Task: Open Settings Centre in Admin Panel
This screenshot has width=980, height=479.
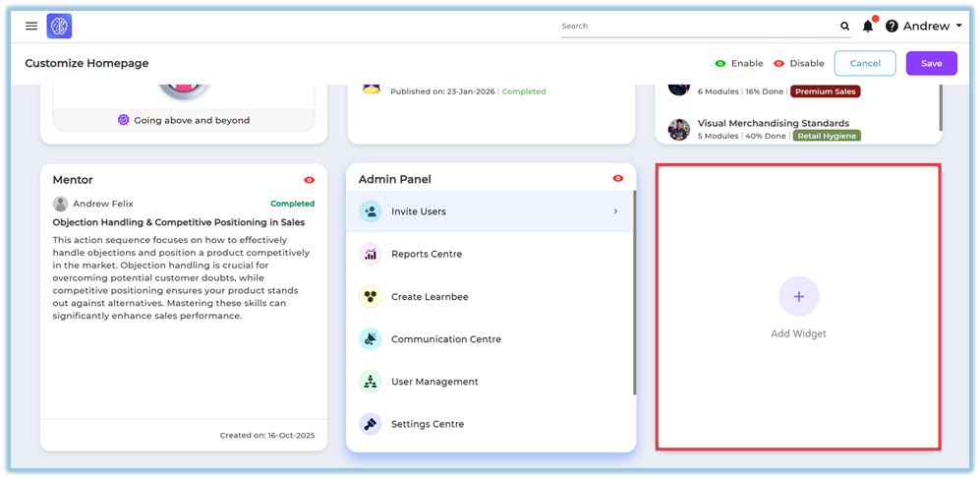Action: pos(428,424)
